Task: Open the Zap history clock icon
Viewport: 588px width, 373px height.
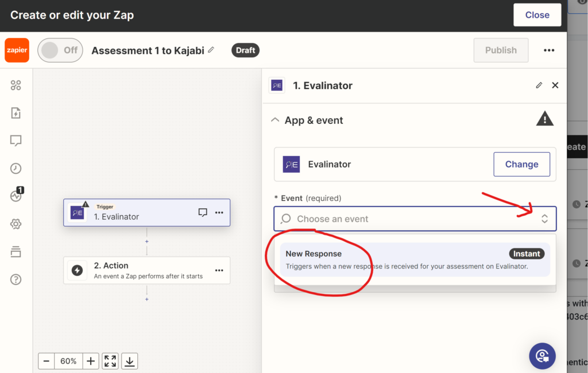Action: (16, 168)
